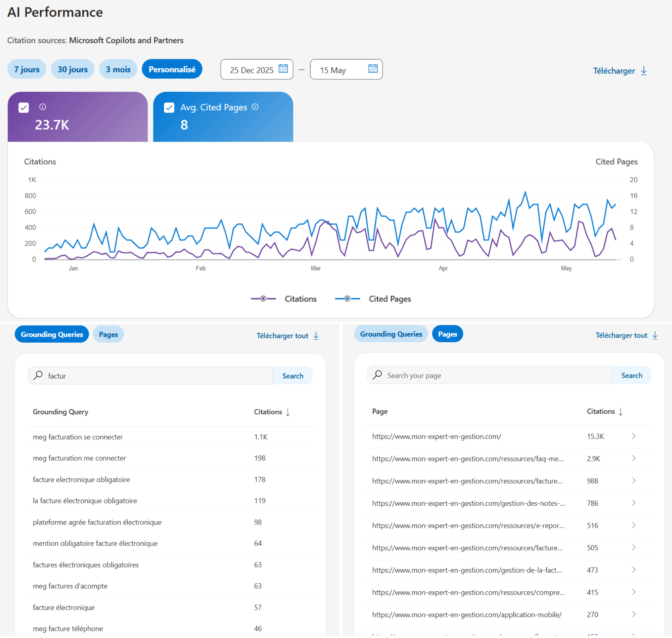Image resolution: width=672 pixels, height=638 pixels.
Task: Expand the ressources/compre... page row chevron
Action: pyautogui.click(x=634, y=592)
